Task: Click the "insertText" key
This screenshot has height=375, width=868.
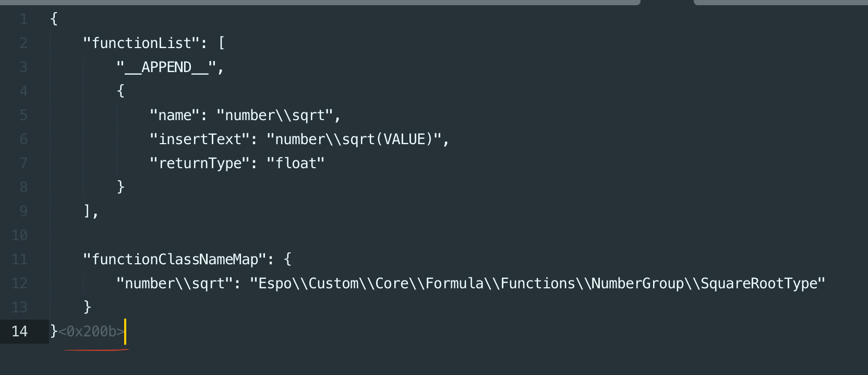Action: click(200, 139)
